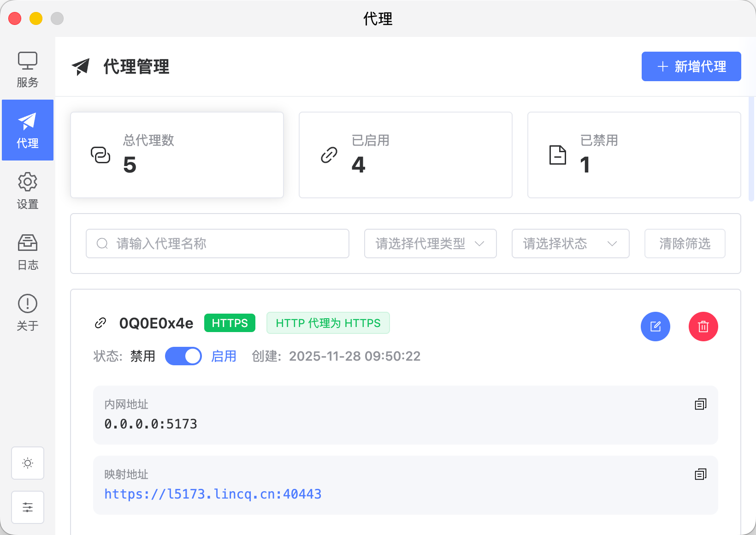Click the 新增代理 button
The image size is (756, 535).
pos(691,66)
